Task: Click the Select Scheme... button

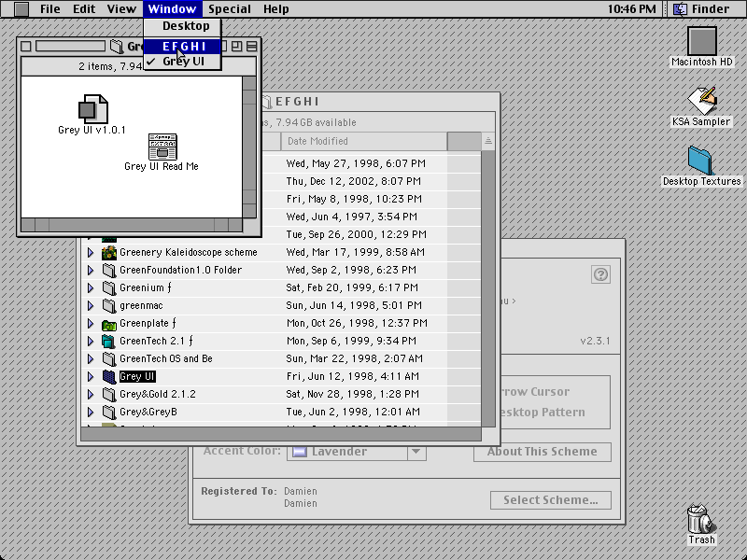Action: point(551,500)
